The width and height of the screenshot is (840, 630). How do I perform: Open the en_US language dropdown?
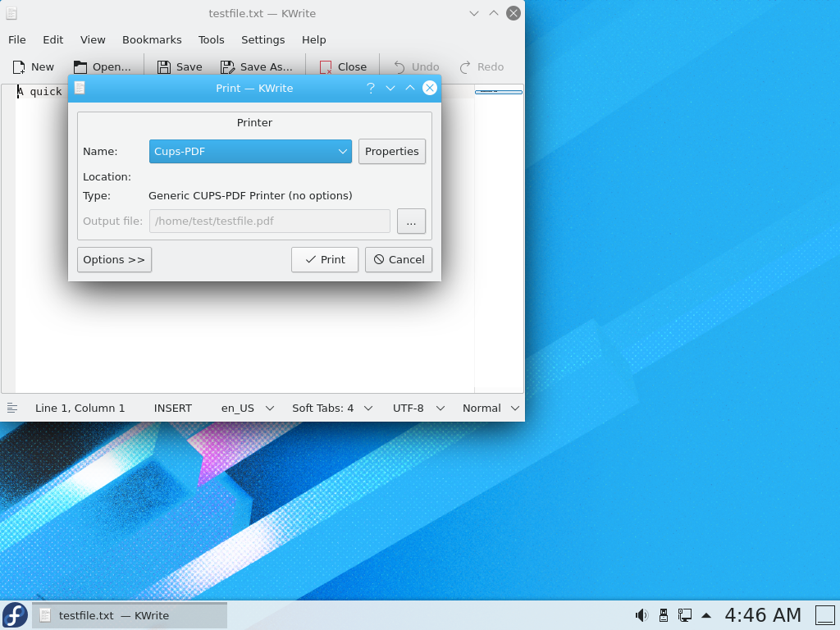click(x=248, y=409)
